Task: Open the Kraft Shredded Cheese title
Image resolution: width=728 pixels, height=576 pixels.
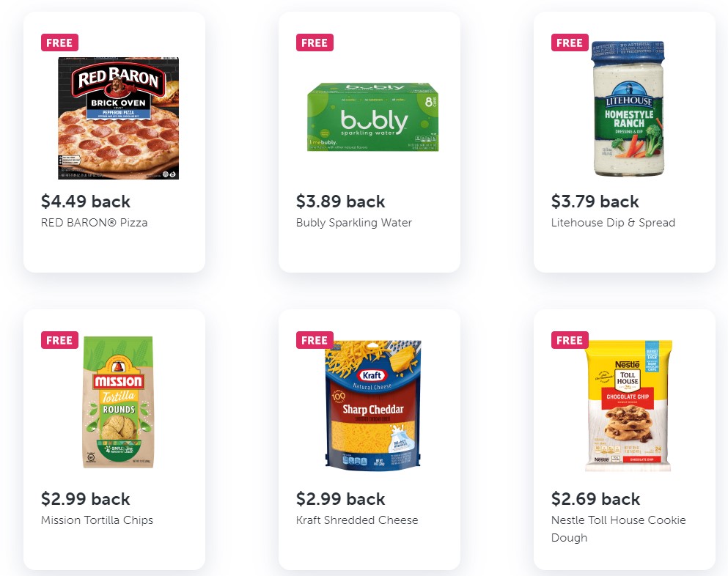Action: click(x=357, y=520)
